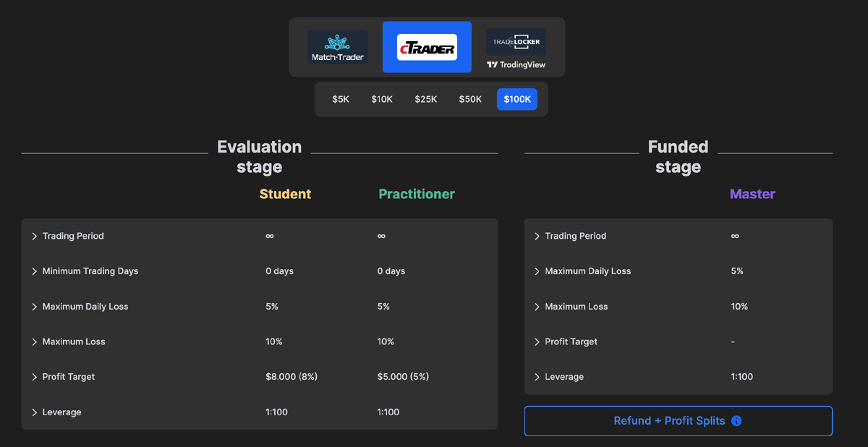Click Student Maximum Daily Loss 5% value
Image resolution: width=868 pixels, height=447 pixels.
[272, 307]
